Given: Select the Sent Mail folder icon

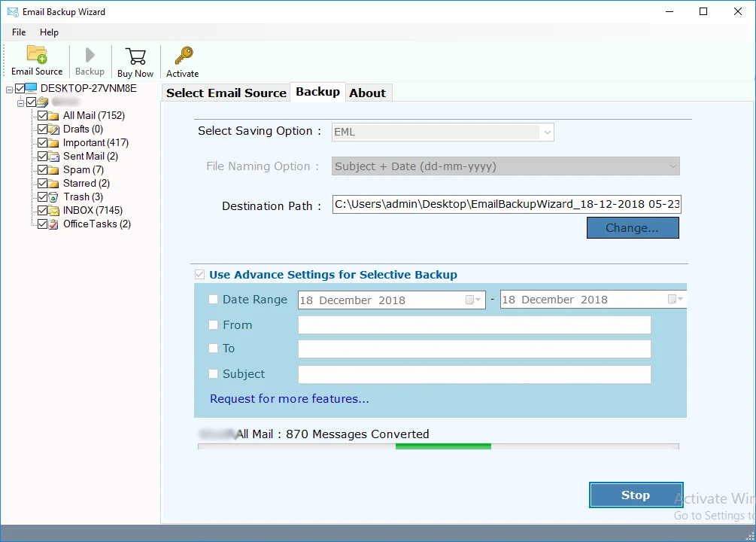Looking at the screenshot, I should (x=54, y=157).
